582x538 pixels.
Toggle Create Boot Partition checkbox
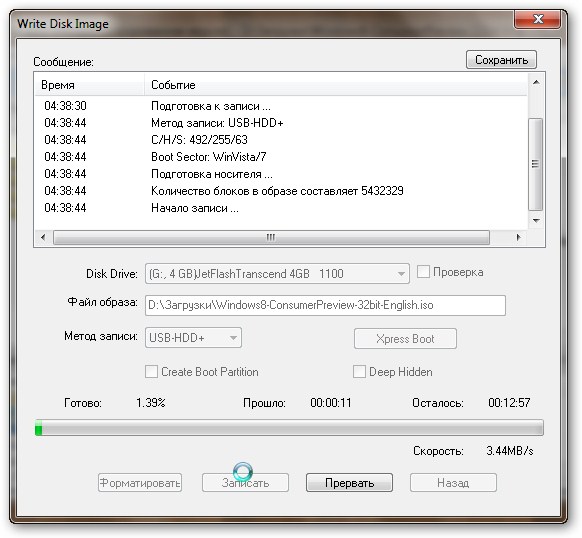click(x=151, y=372)
